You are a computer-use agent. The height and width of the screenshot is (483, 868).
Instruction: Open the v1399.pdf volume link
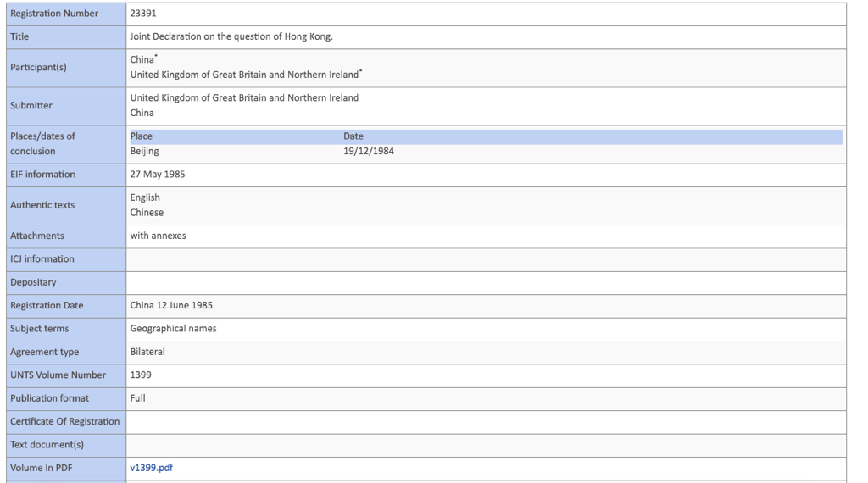pos(152,468)
